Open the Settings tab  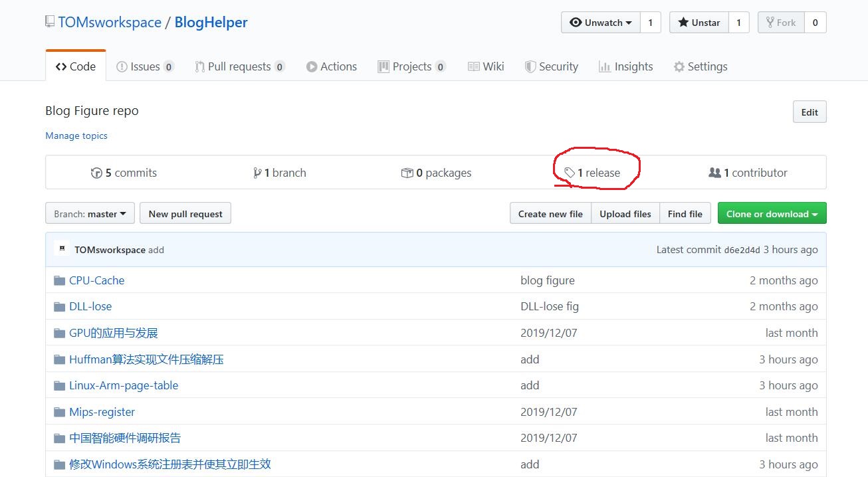tap(701, 66)
